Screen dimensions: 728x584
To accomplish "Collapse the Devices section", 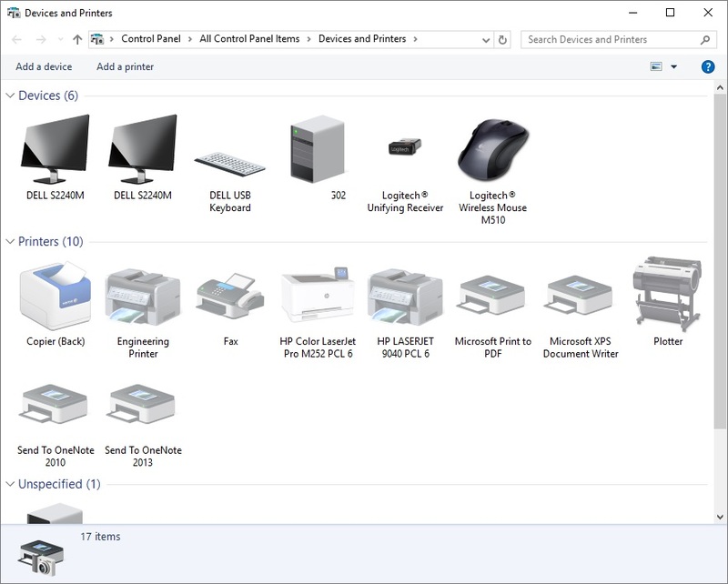I will [9, 95].
